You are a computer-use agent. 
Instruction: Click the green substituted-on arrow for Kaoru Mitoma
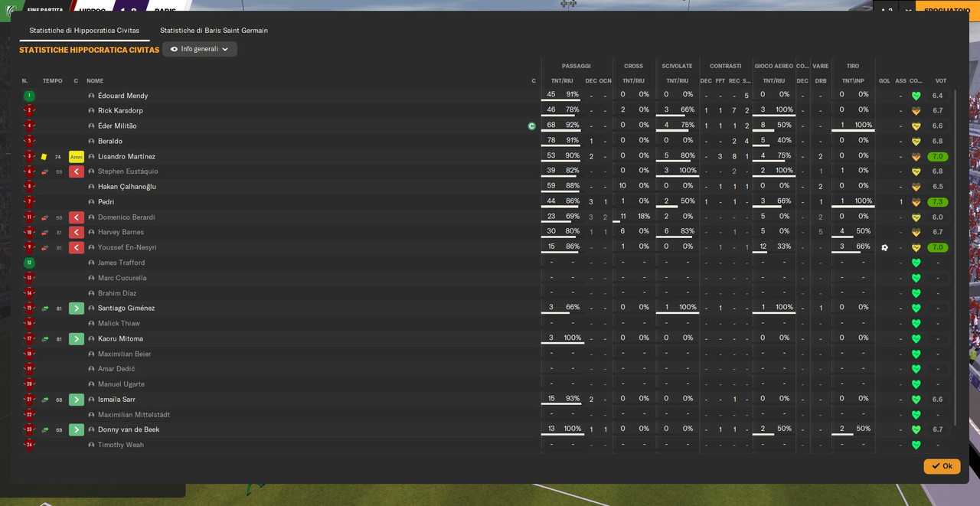pyautogui.click(x=77, y=338)
